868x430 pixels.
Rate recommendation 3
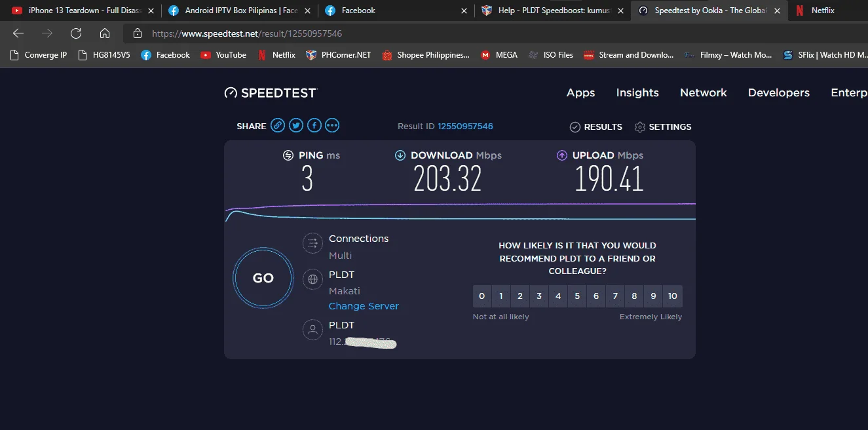click(538, 296)
